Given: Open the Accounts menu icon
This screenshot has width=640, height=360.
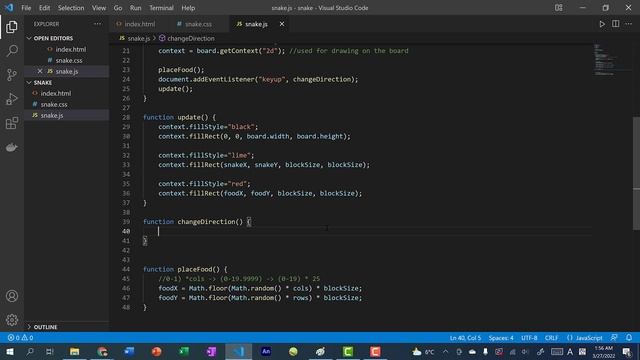Looking at the screenshot, I should click(x=12, y=296).
